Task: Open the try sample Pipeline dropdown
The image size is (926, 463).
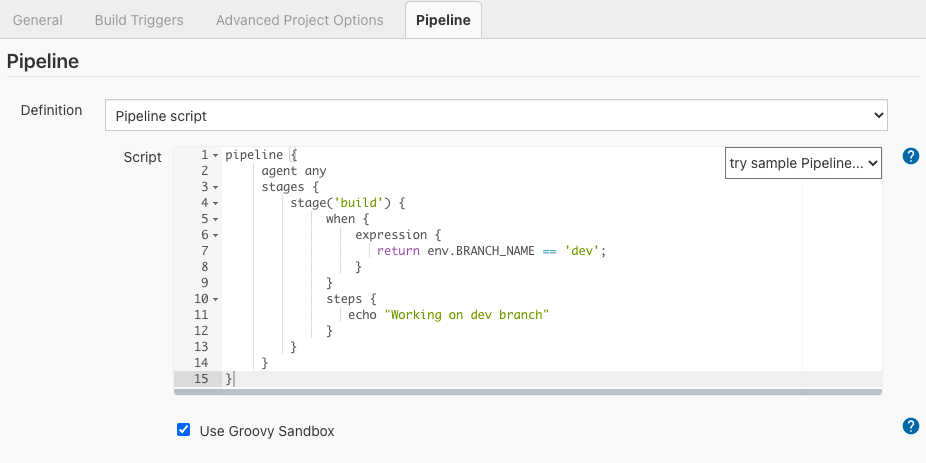Action: click(803, 163)
